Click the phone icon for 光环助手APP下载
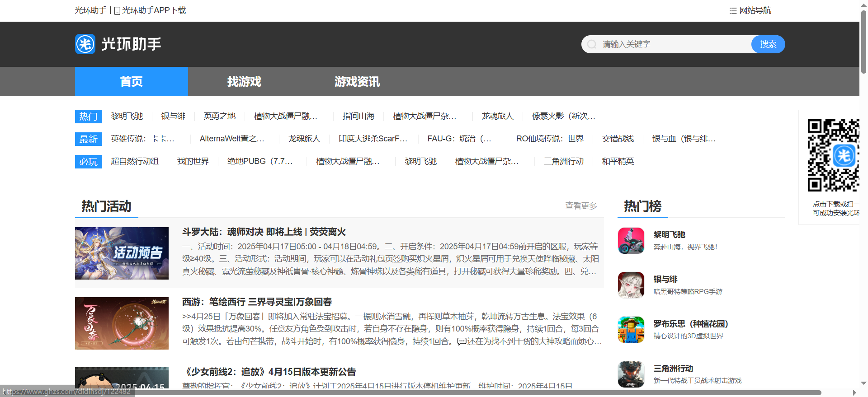The image size is (868, 397). pos(117,11)
